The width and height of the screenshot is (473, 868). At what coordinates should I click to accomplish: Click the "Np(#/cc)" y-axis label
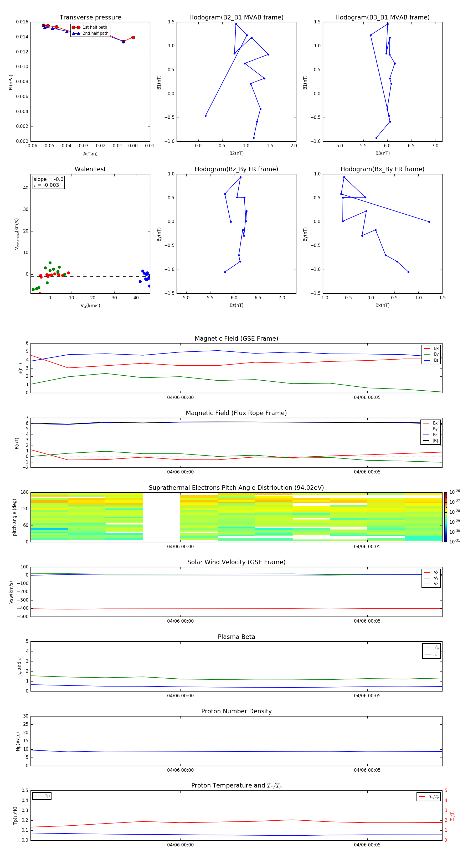tap(18, 741)
